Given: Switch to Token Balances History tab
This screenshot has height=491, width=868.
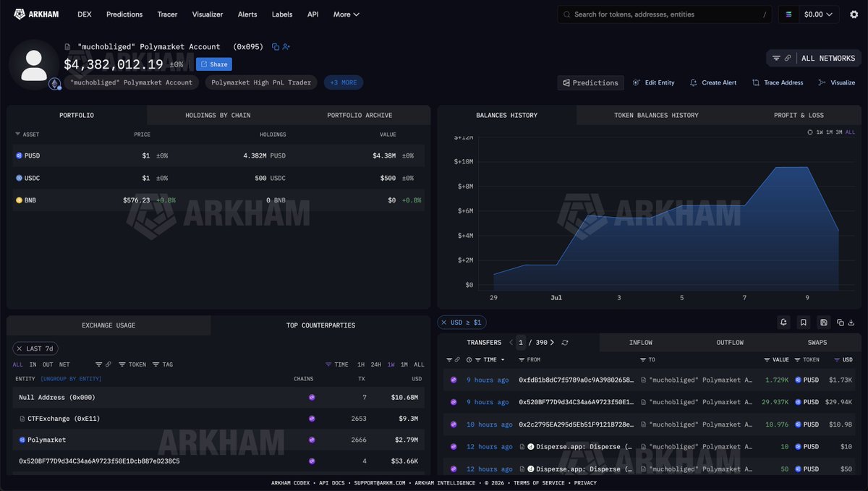Looking at the screenshot, I should [656, 115].
